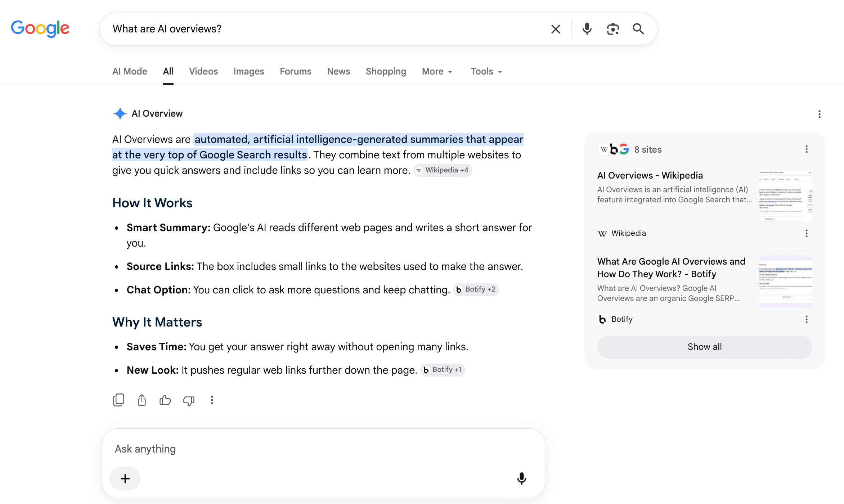Open the Images tab

[249, 71]
